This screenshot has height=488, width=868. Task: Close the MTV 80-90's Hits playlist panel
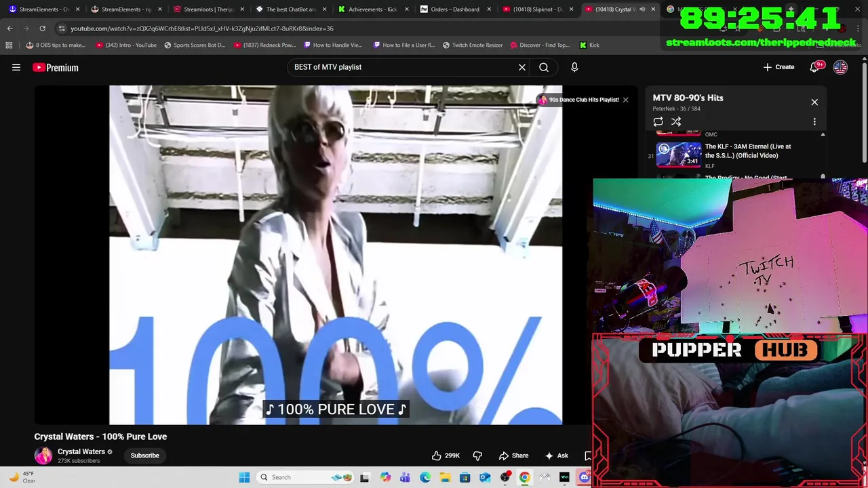[x=814, y=102]
